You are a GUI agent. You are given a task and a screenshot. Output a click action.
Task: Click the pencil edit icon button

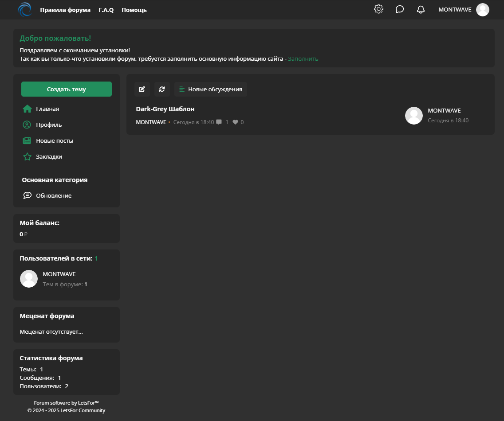tap(142, 89)
